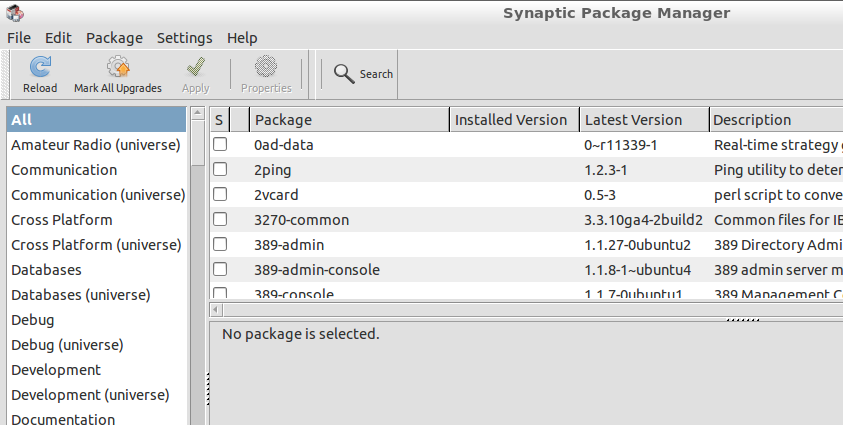Sort by Latest Version column header
Screen dimensions: 843x425
tap(645, 120)
